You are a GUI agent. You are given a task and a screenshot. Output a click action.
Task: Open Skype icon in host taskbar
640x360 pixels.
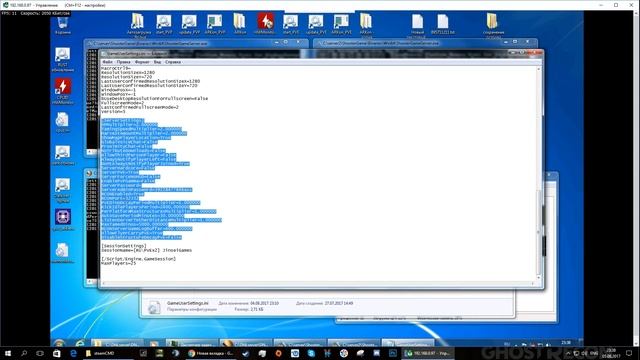coord(311,353)
